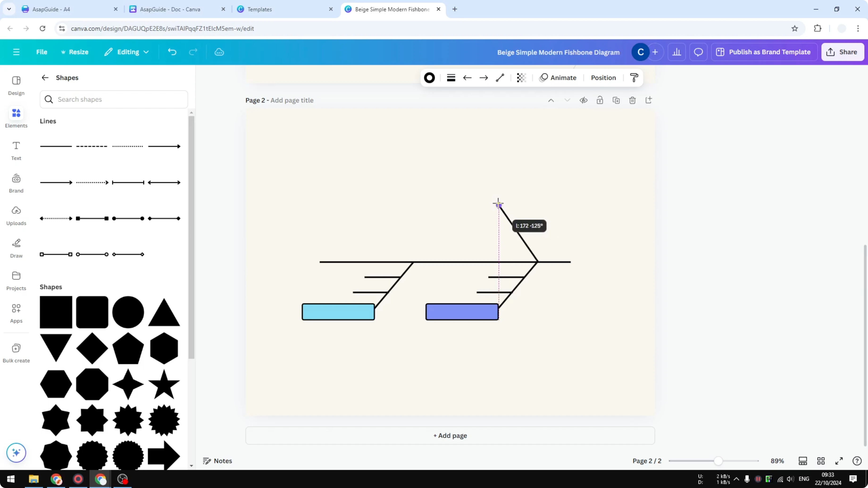Open the browser tab list dropdown arrow
The width and height of the screenshot is (868, 488).
click(9, 9)
